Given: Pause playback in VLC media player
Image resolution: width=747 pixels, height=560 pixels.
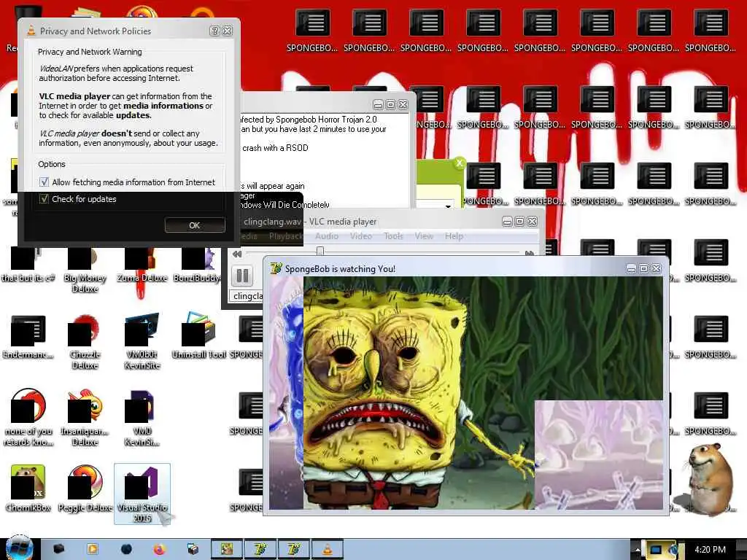Looking at the screenshot, I should 242,275.
